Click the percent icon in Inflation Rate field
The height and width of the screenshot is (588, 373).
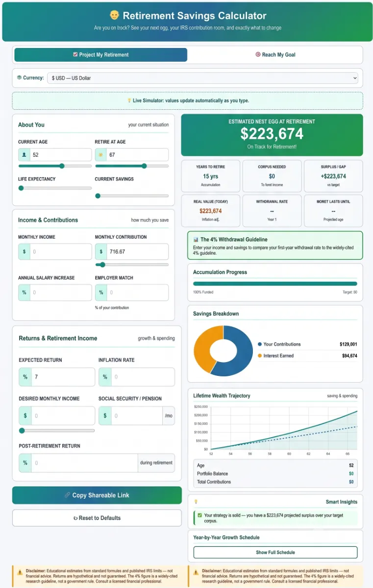(x=105, y=377)
